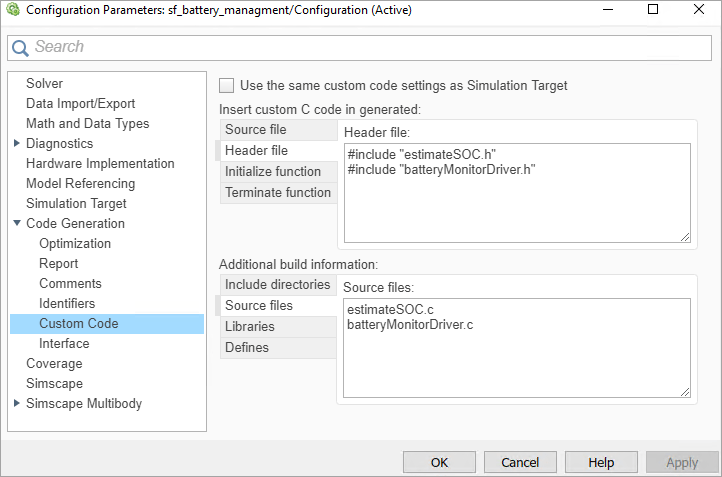722x477 pixels.
Task: Select Custom Code in the tree
Action: 107,324
